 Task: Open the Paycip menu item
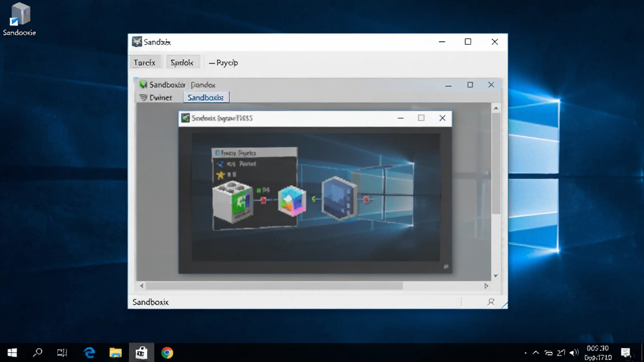(x=223, y=62)
